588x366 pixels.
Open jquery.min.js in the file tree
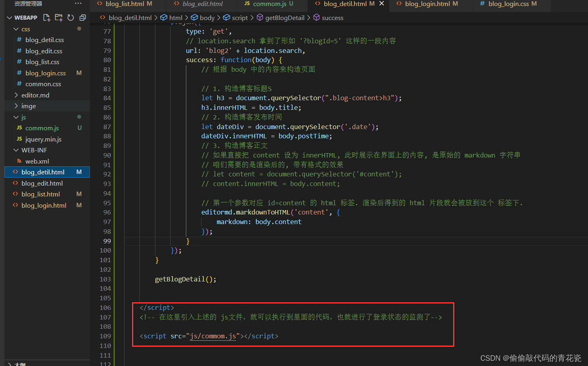tap(43, 140)
